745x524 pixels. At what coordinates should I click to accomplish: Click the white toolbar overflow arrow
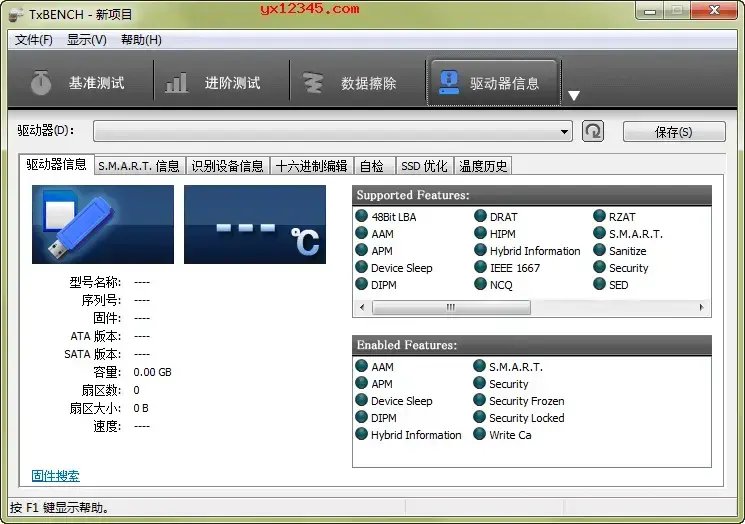point(573,95)
